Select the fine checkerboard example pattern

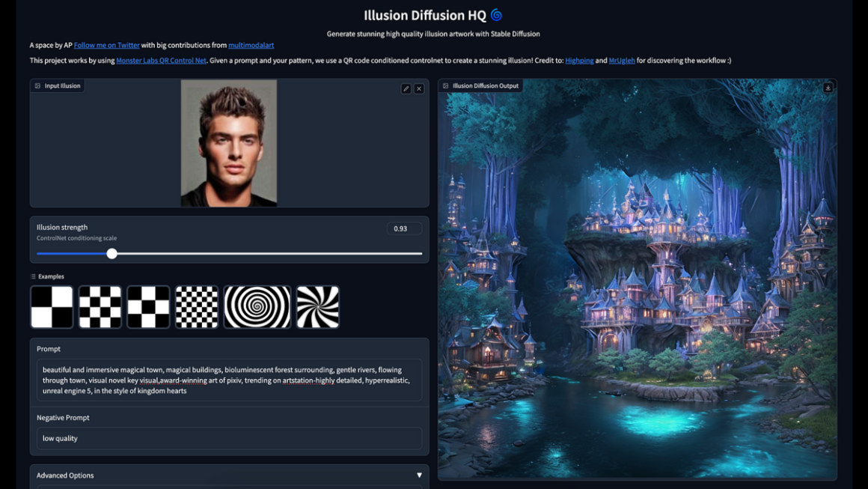[x=196, y=306]
